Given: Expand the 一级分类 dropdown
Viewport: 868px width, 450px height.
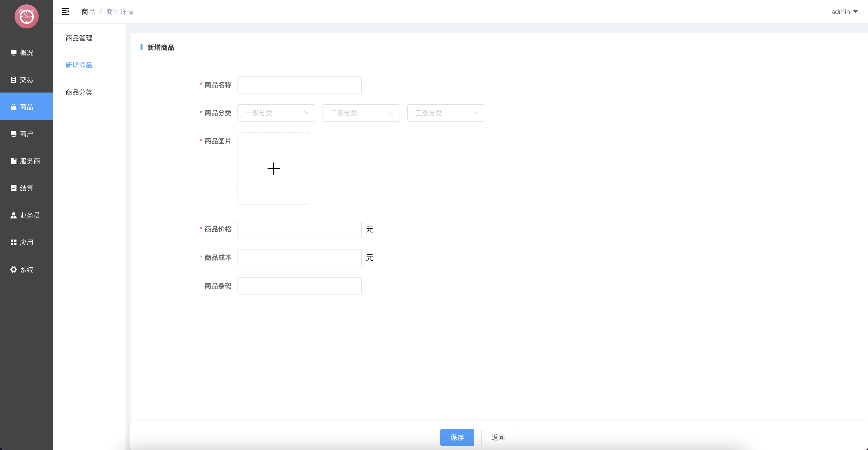Looking at the screenshot, I should click(x=276, y=113).
